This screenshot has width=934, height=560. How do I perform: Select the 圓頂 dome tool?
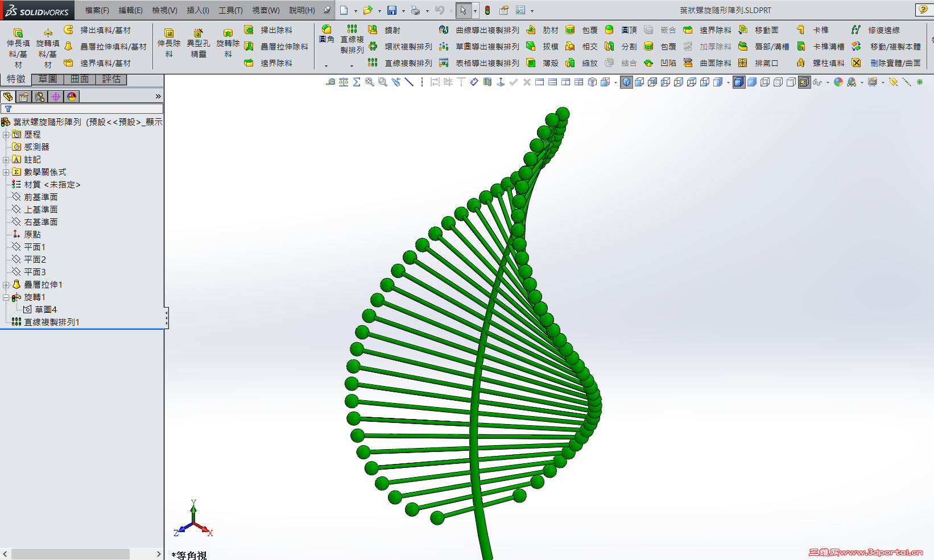point(621,30)
